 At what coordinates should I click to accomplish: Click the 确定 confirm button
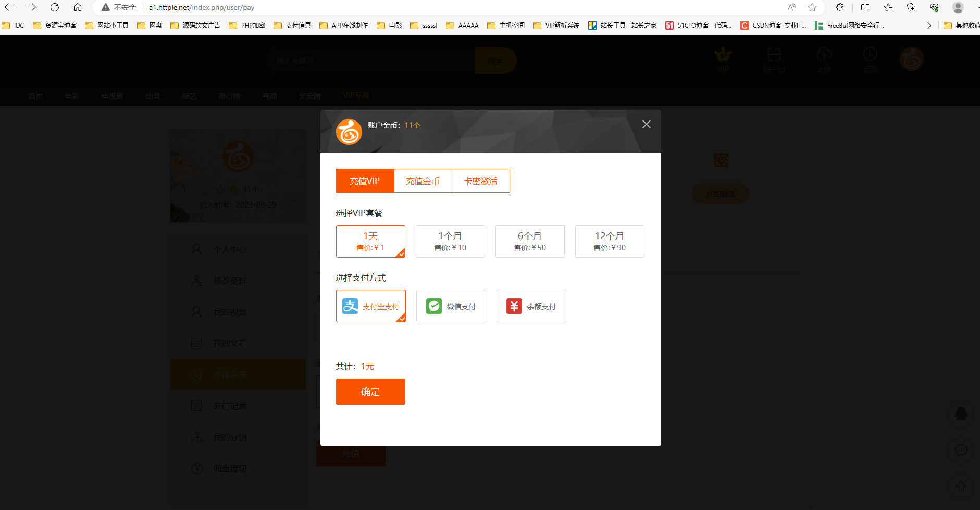click(370, 392)
